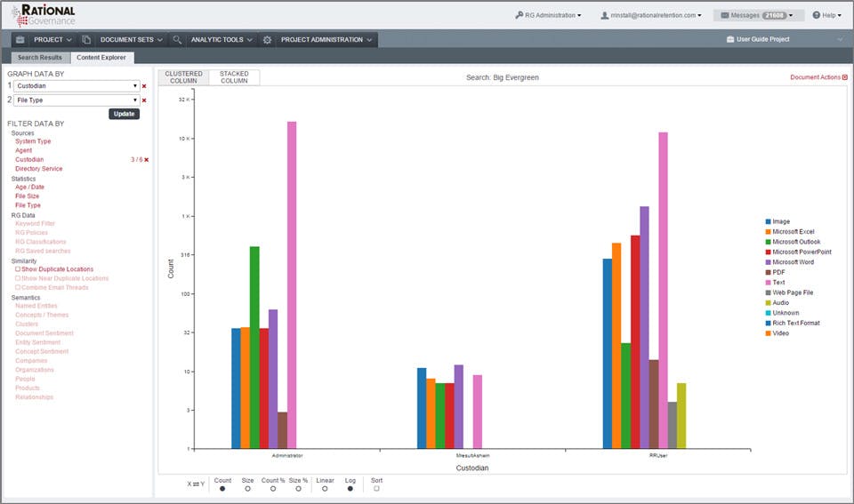Image resolution: width=854 pixels, height=504 pixels.
Task: Swap axes with the X Y icon
Action: [196, 484]
